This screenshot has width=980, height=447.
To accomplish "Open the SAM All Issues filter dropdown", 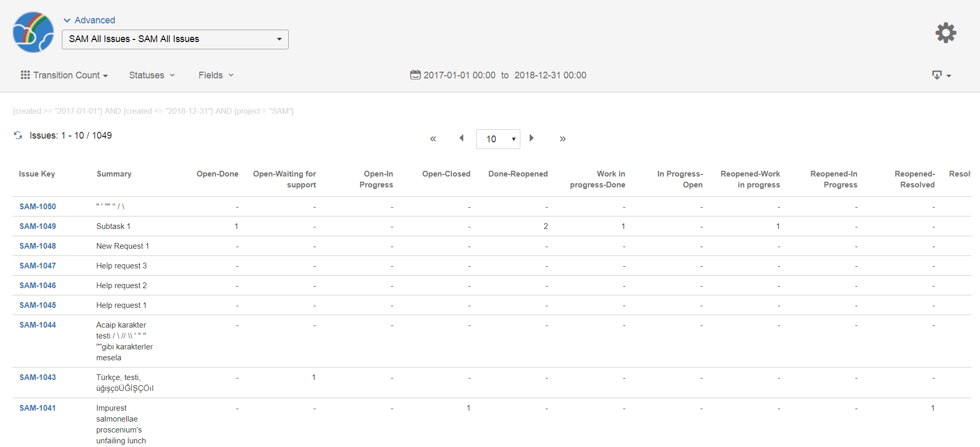I will point(175,39).
